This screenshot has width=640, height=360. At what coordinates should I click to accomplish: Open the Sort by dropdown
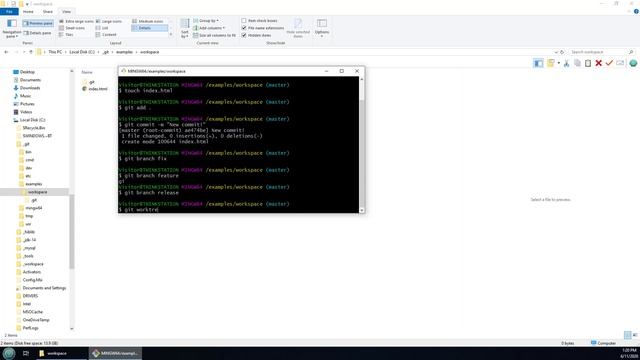tap(185, 28)
